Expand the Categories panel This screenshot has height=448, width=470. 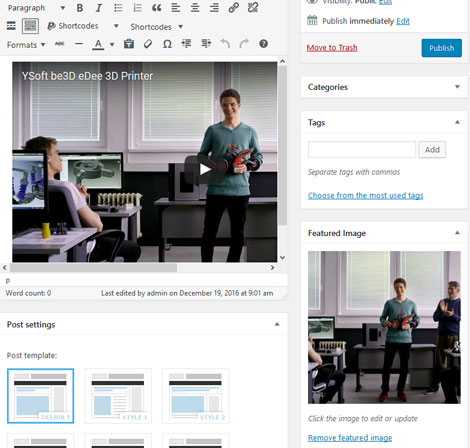click(x=457, y=87)
